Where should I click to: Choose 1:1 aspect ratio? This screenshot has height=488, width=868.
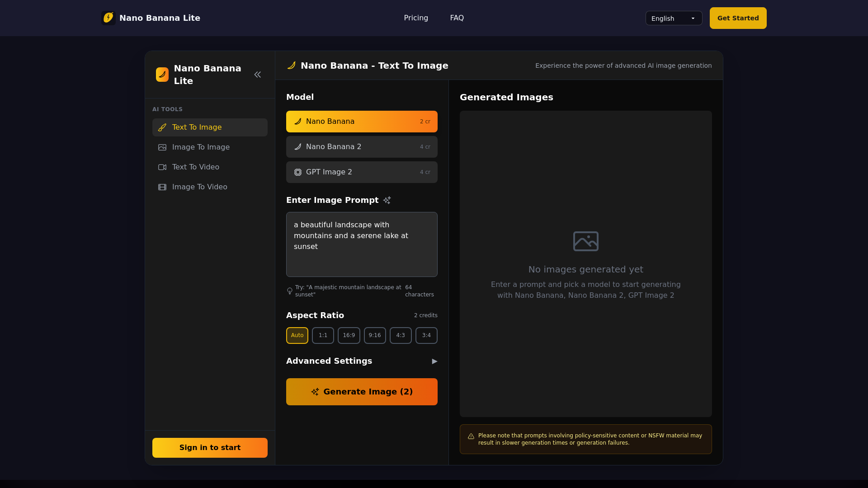coord(323,335)
